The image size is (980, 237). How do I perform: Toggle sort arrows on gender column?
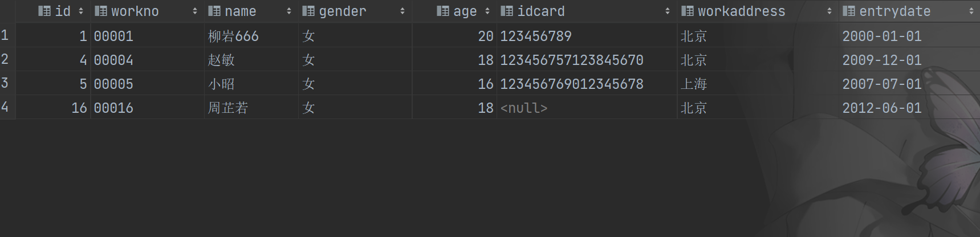tap(402, 11)
